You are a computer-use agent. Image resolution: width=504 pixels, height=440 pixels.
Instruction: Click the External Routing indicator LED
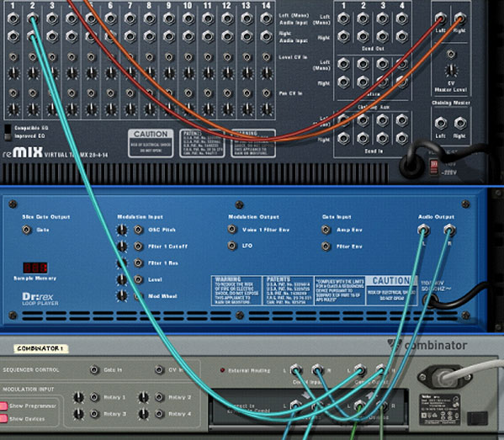pos(222,370)
